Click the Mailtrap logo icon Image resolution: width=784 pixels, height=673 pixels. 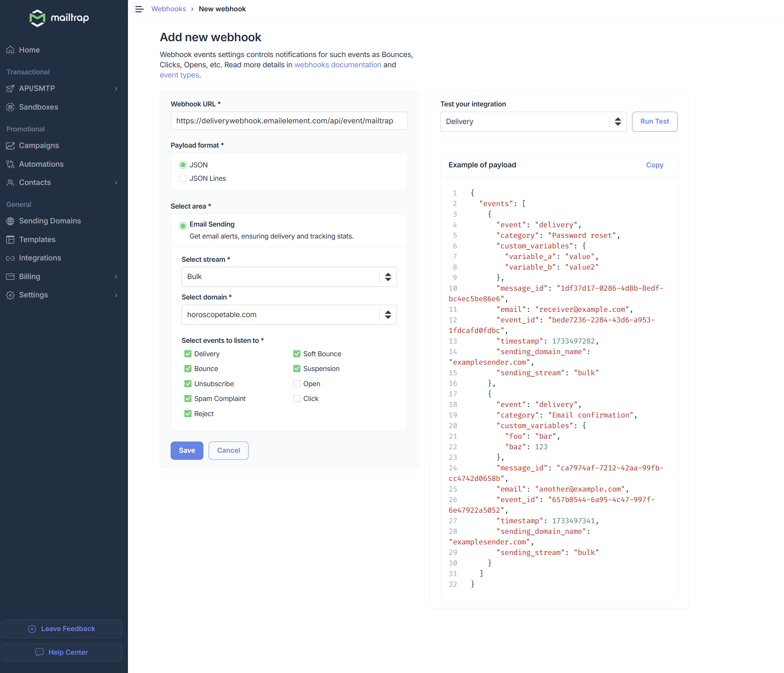click(x=37, y=18)
